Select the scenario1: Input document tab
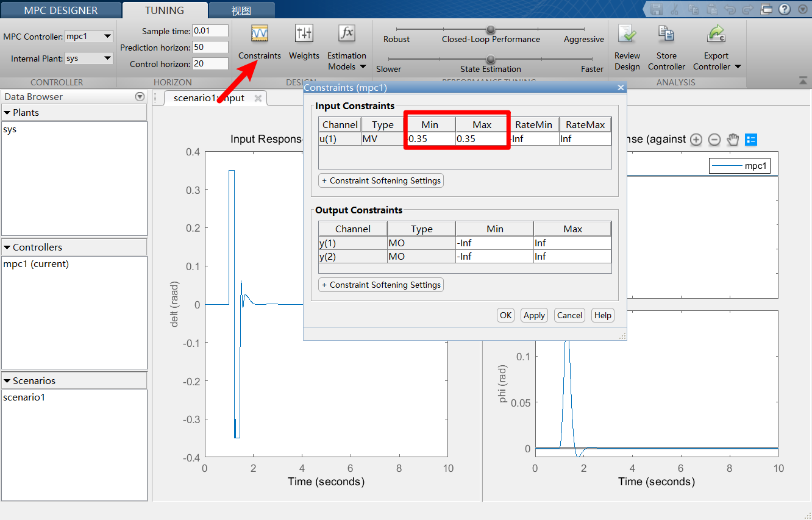Image resolution: width=812 pixels, height=520 pixels. coord(209,98)
